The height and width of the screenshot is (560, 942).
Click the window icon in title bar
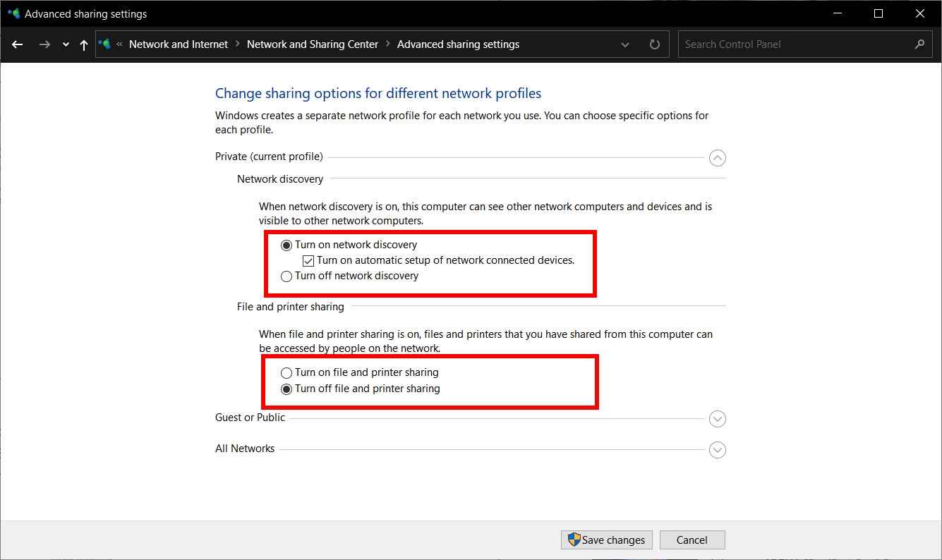(x=13, y=13)
